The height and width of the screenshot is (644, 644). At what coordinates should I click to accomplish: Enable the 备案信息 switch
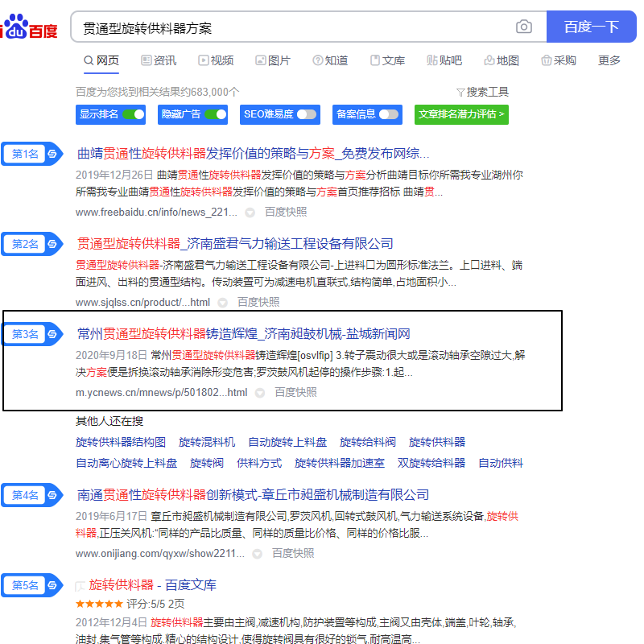[x=389, y=114]
